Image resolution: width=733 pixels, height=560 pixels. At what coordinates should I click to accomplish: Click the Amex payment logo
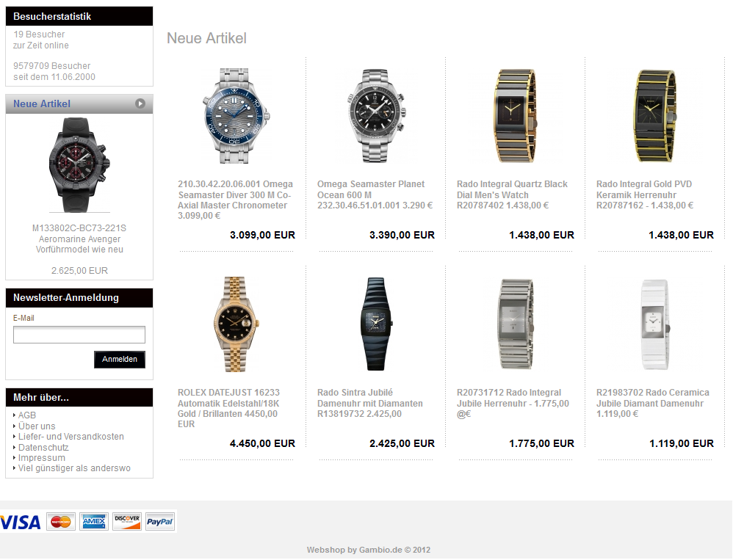[94, 522]
